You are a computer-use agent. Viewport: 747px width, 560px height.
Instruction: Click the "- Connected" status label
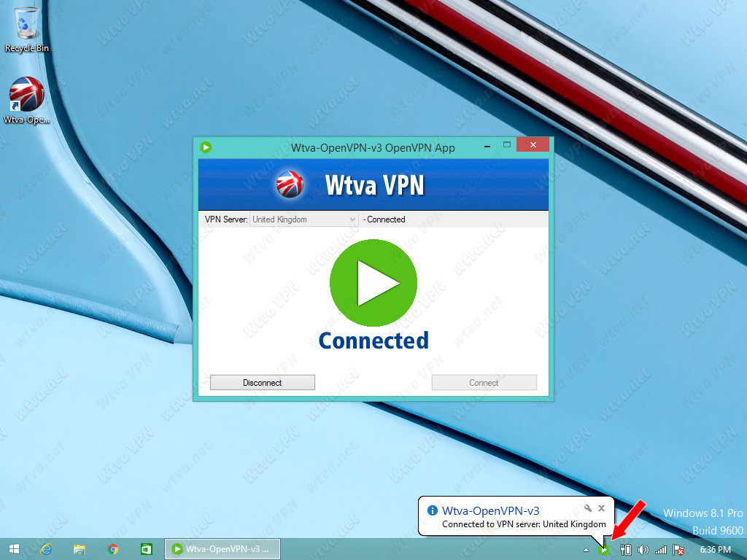point(384,219)
